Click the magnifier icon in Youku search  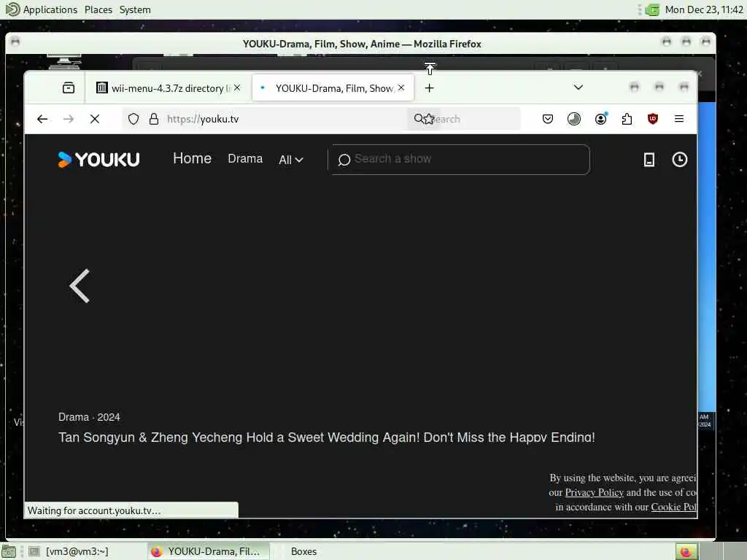[x=344, y=160]
